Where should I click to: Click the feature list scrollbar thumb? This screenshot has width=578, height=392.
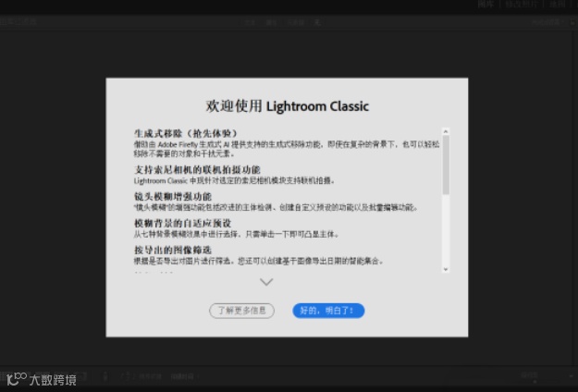pos(446,165)
